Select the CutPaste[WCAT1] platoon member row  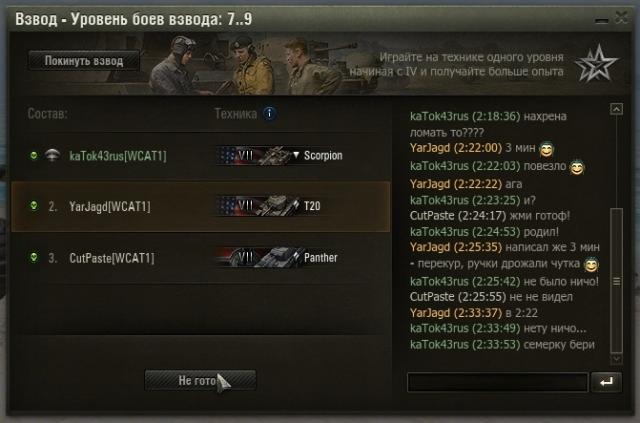pos(200,258)
